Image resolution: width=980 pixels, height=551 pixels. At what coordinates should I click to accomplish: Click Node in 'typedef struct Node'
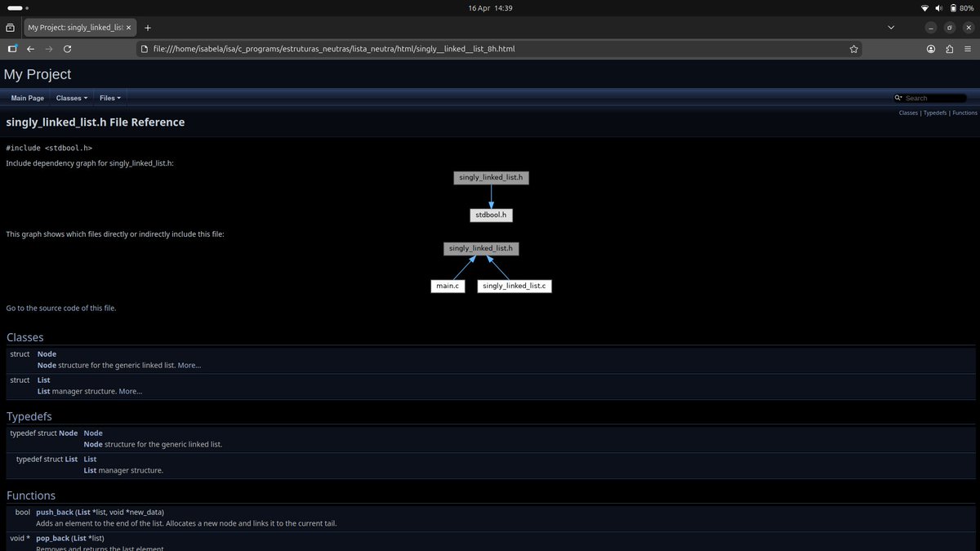coord(69,433)
